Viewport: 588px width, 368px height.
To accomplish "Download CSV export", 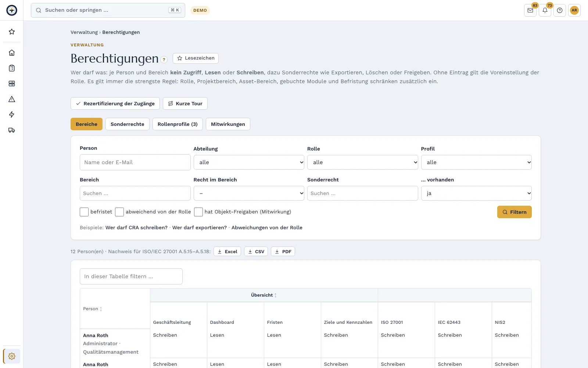I will (256, 251).
